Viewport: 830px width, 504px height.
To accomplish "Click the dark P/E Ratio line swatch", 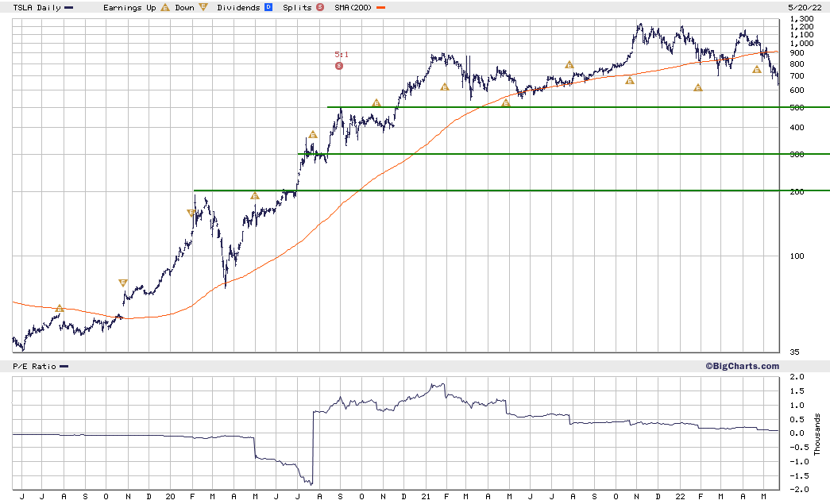I will (x=64, y=367).
